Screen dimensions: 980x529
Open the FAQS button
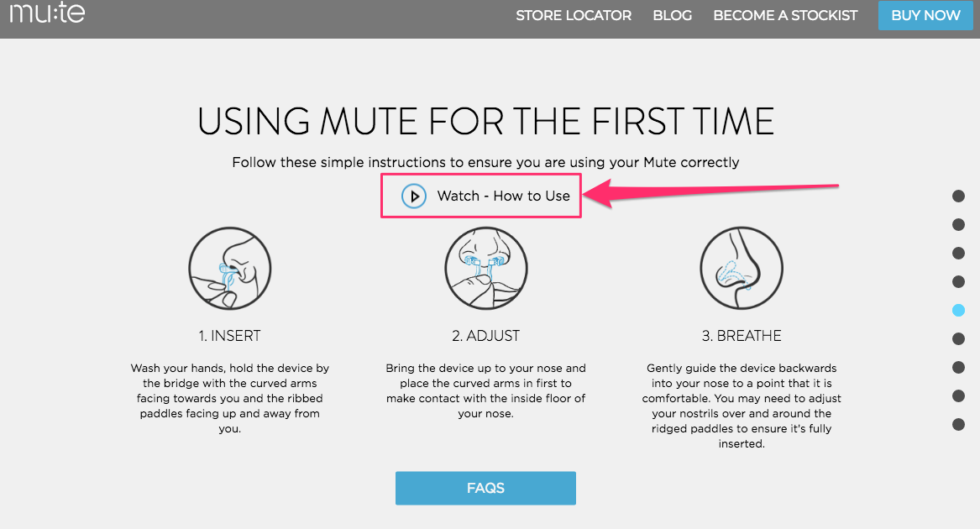(x=485, y=489)
